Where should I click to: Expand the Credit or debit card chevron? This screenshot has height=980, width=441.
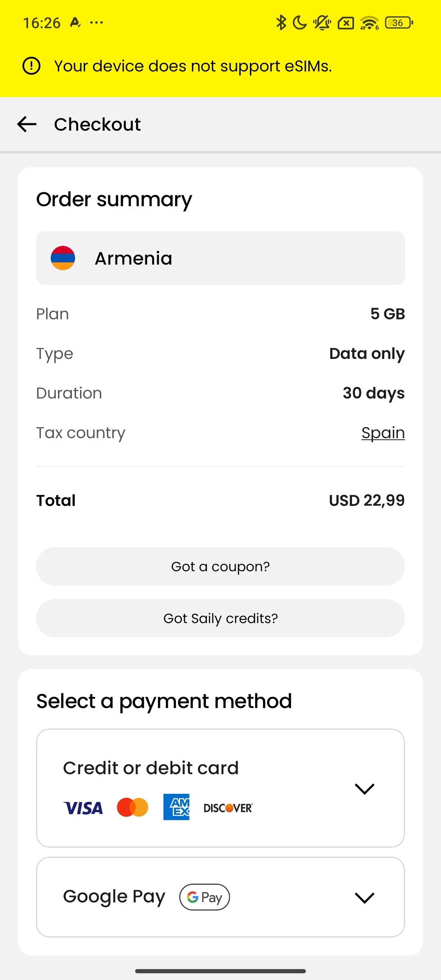365,788
